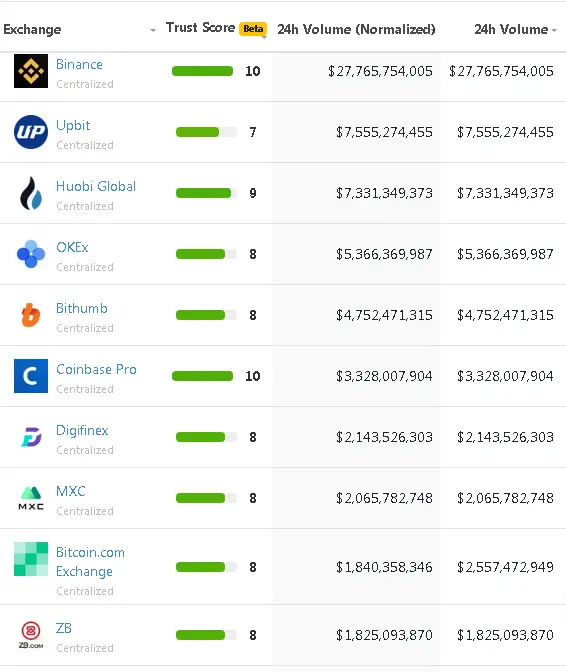This screenshot has height=672, width=566.
Task: Click the Huobi Global flame logo
Action: click(x=31, y=193)
